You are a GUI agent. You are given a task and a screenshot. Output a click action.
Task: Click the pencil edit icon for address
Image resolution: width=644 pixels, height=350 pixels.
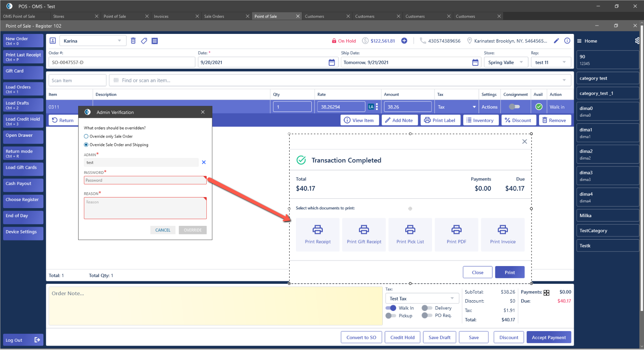[x=556, y=41]
